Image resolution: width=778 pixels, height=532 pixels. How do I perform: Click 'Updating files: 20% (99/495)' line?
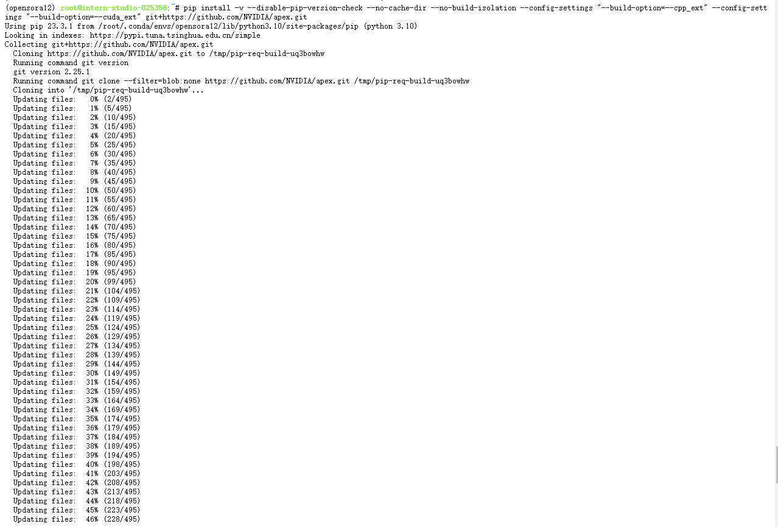click(x=75, y=282)
